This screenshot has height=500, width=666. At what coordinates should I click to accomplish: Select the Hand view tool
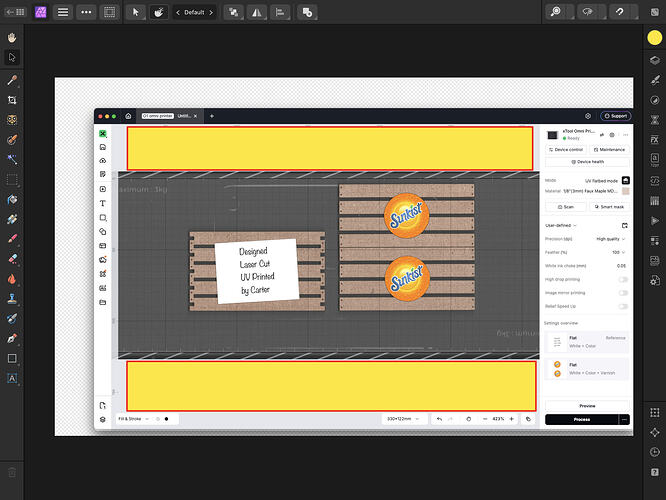[x=12, y=37]
